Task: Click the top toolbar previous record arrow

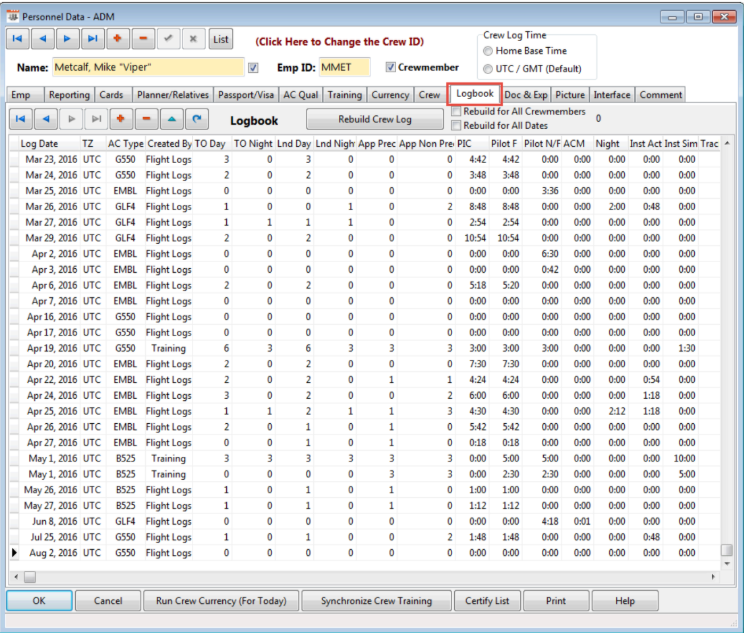Action: point(43,39)
